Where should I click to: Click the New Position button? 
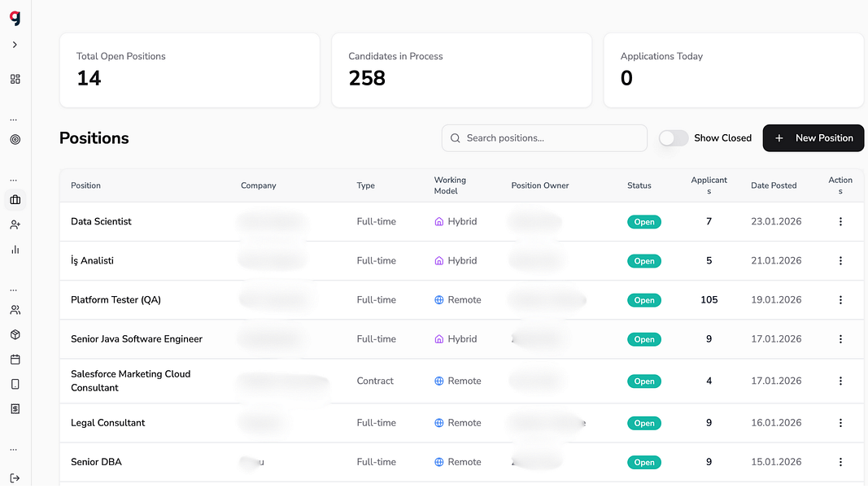[x=813, y=138]
